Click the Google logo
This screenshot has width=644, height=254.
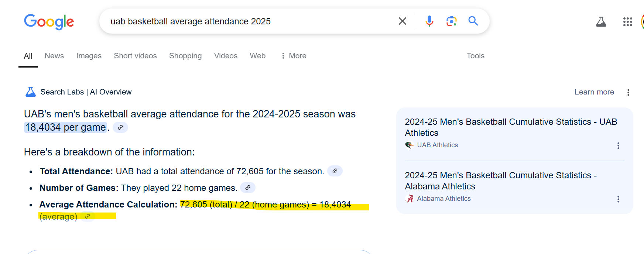pos(49,22)
